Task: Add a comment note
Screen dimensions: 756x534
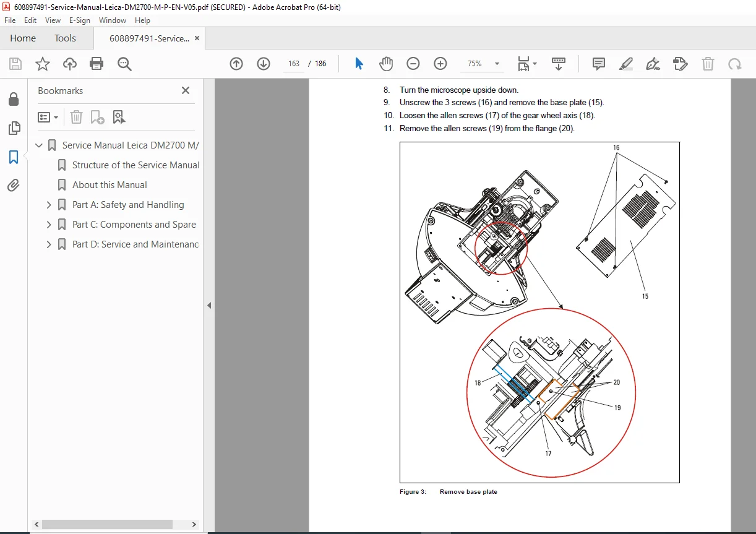Action: [x=599, y=64]
